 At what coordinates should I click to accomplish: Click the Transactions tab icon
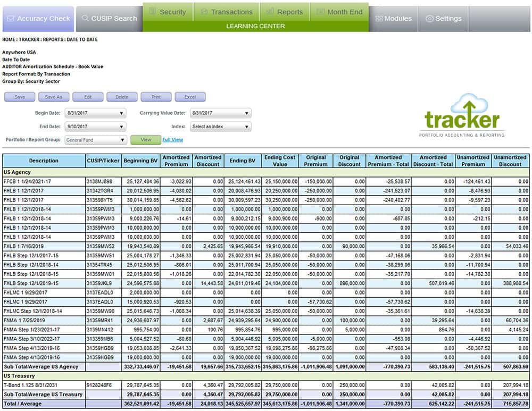(x=204, y=12)
